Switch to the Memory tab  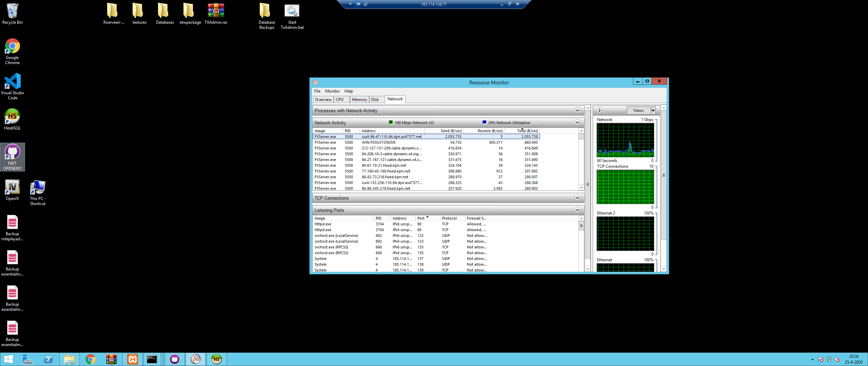click(x=359, y=100)
